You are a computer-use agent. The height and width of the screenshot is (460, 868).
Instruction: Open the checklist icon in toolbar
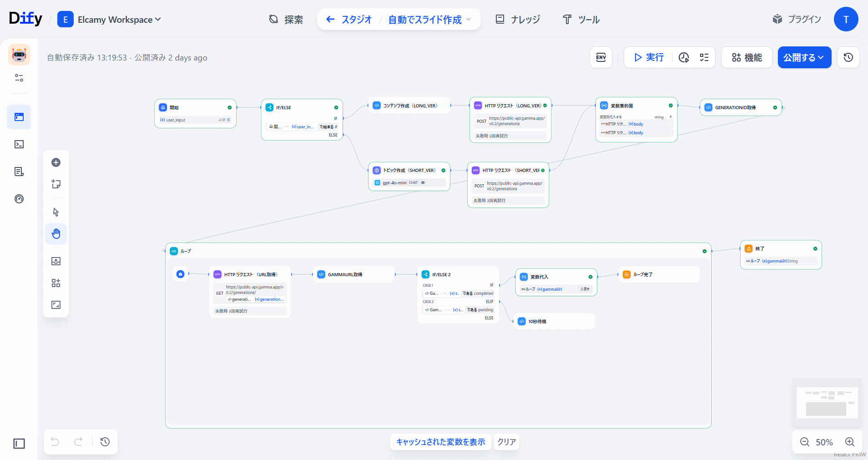pos(704,57)
